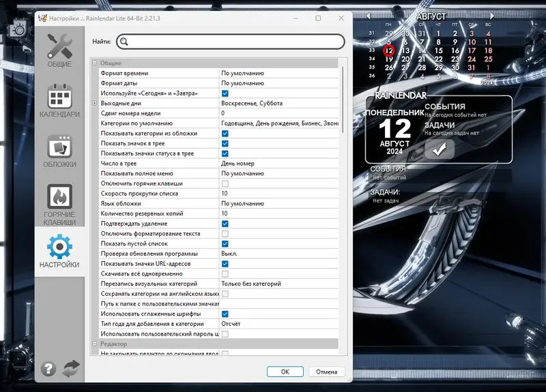Toggle Подтверждать удаление checkbox

(x=225, y=224)
